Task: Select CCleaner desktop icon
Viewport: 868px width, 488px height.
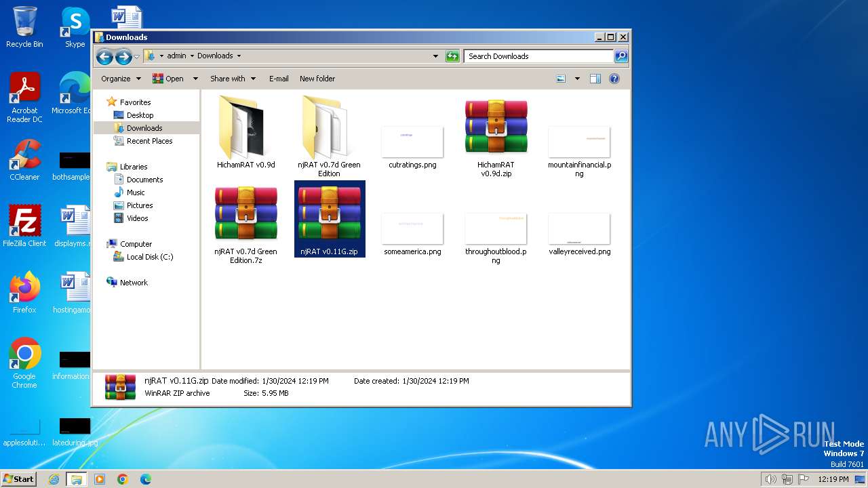Action: (24, 160)
